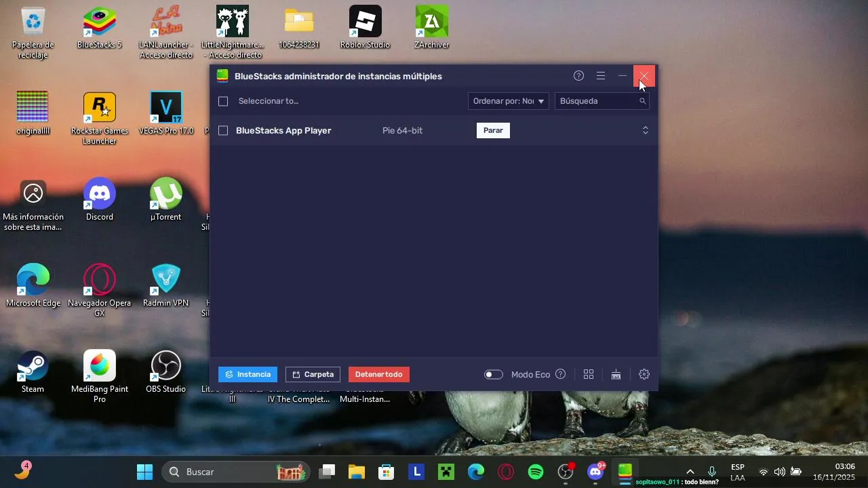
Task: Open the BlueStacks 5 desktop shortcut
Action: (x=100, y=28)
